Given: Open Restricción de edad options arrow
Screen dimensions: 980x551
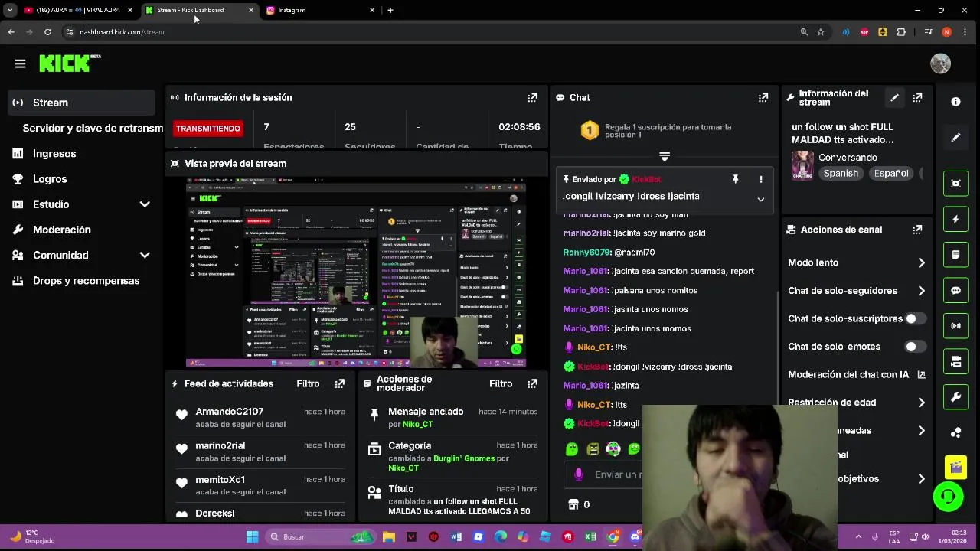Looking at the screenshot, I should [x=921, y=403].
